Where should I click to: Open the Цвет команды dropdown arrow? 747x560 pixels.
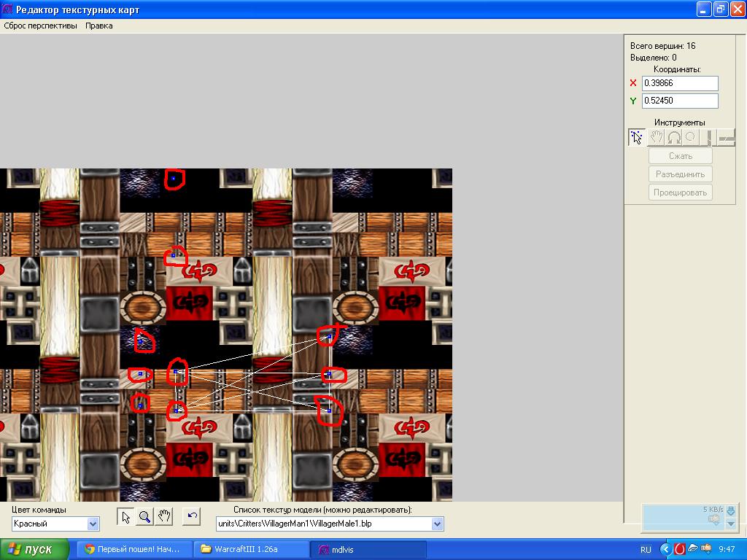[x=93, y=524]
